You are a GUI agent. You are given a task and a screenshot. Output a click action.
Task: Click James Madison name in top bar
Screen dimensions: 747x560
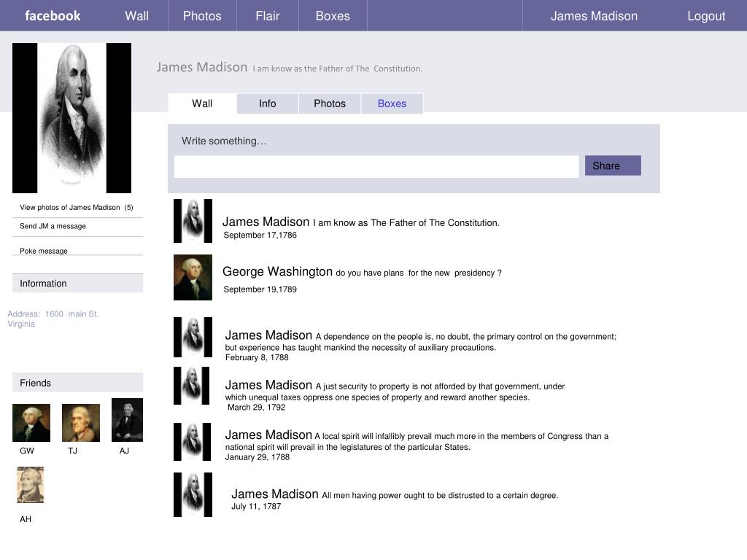[594, 16]
